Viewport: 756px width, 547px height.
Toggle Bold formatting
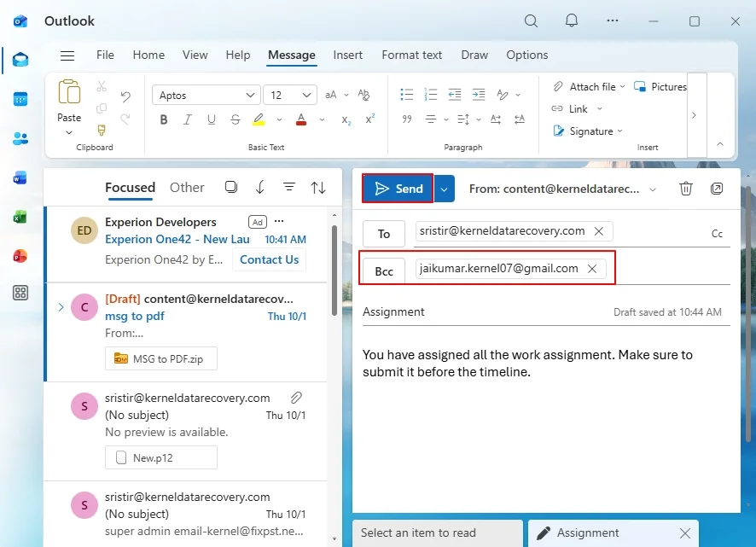point(164,119)
